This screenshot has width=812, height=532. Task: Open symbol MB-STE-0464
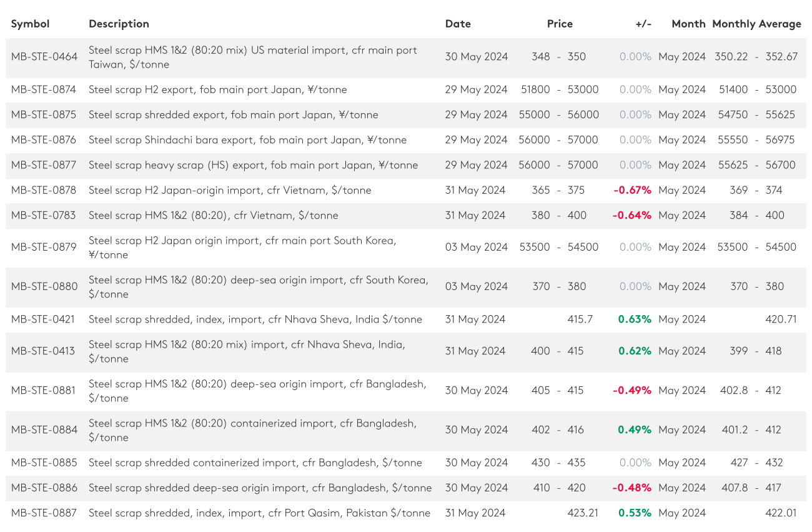[x=44, y=57]
